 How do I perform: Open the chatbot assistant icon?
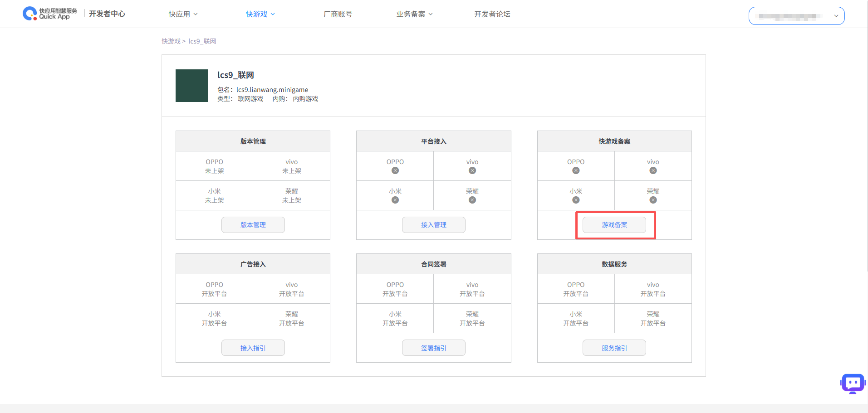(x=853, y=384)
